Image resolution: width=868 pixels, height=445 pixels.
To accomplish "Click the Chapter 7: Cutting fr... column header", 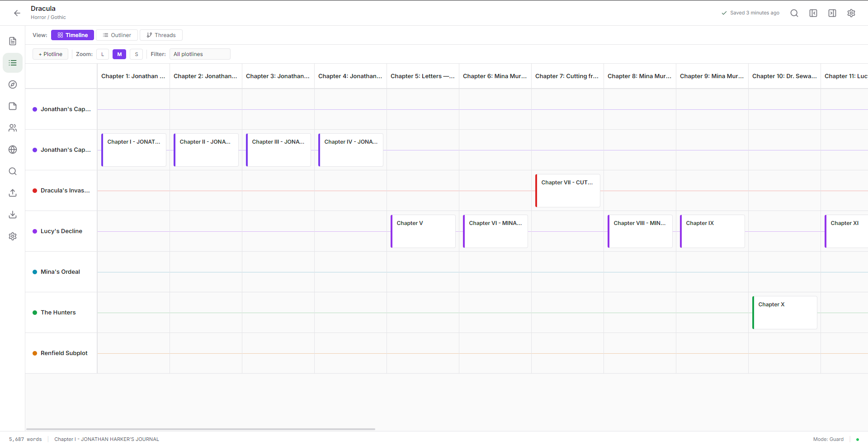I will point(568,76).
